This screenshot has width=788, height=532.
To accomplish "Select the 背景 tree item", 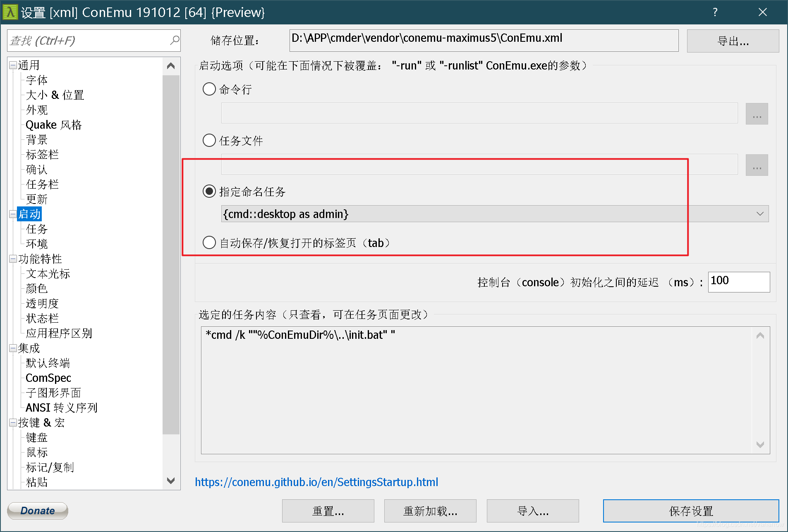I will point(36,139).
